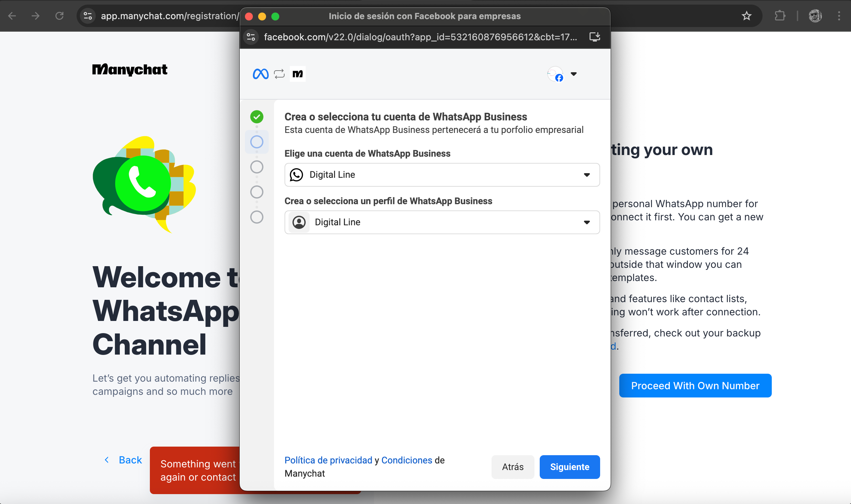This screenshot has width=851, height=504.
Task: Click the WhatsApp logo in account selector
Action: (296, 174)
